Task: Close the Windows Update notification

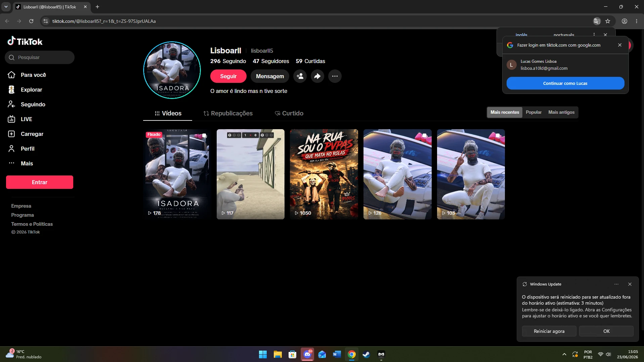Action: [x=630, y=284]
